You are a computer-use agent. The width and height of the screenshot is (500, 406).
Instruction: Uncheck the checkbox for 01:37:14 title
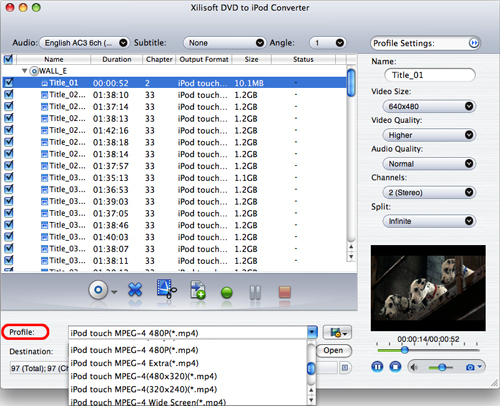point(9,106)
